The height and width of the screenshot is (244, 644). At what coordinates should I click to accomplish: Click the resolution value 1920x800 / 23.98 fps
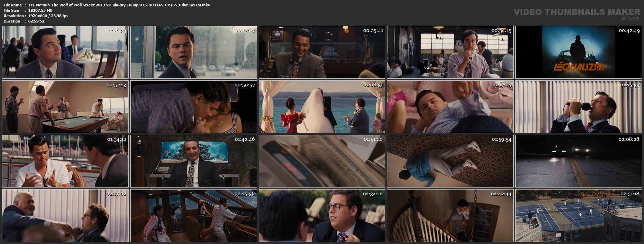pos(48,16)
